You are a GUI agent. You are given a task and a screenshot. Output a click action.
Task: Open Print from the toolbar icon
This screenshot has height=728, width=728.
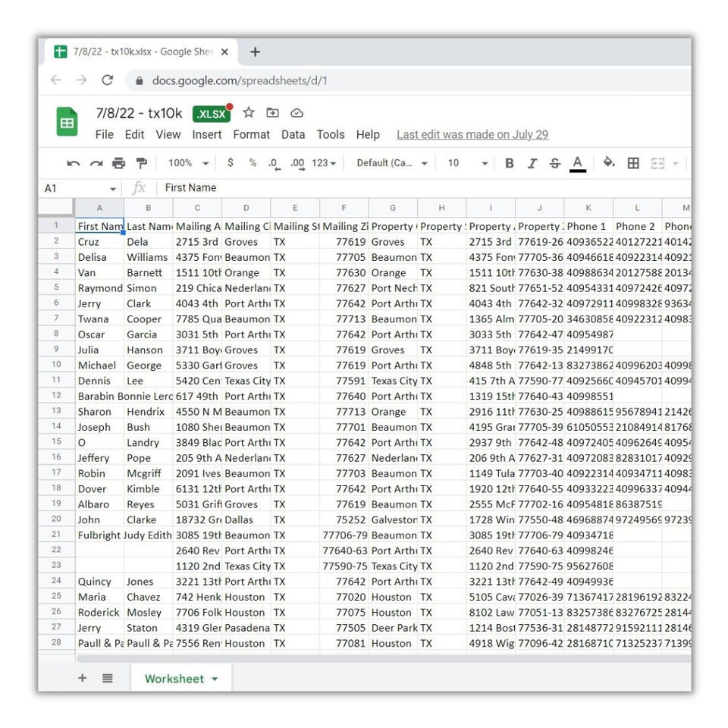tap(117, 163)
